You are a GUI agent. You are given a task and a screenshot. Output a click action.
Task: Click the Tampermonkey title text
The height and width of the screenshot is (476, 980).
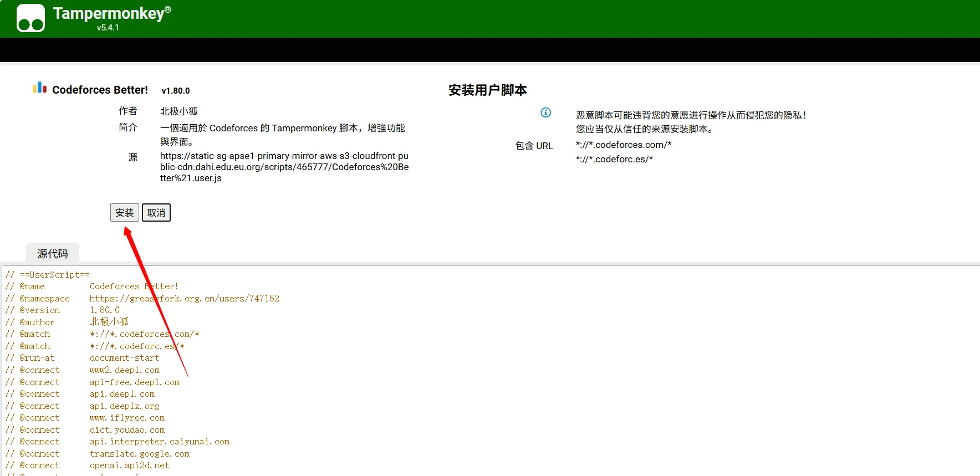click(112, 13)
